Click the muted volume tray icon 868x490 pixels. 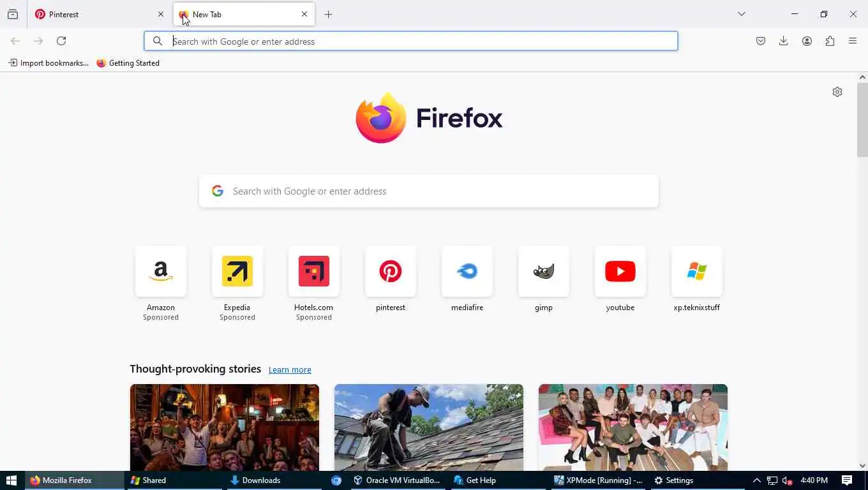pyautogui.click(x=788, y=480)
